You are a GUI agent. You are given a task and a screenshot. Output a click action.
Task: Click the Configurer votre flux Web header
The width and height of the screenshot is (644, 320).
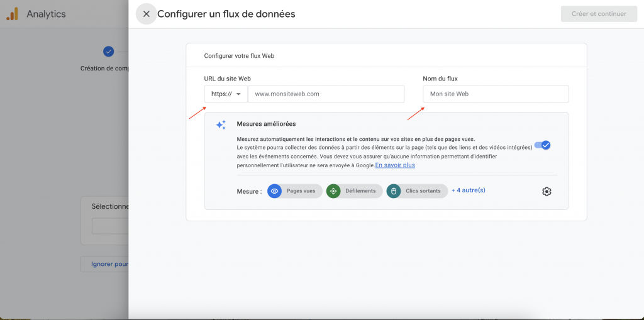pyautogui.click(x=239, y=55)
